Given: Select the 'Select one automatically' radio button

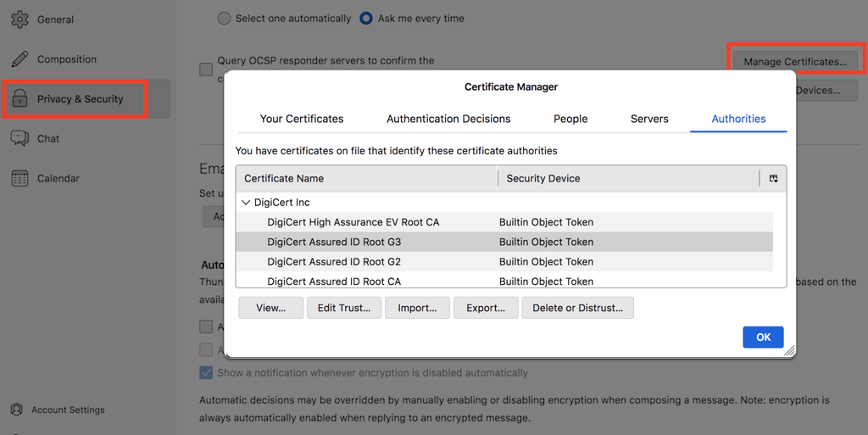Looking at the screenshot, I should [224, 19].
